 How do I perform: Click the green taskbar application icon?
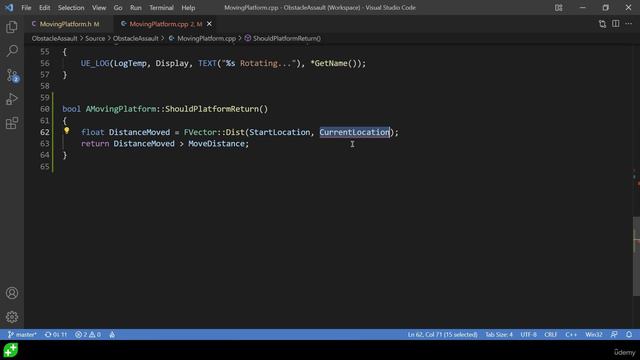(x=11, y=351)
